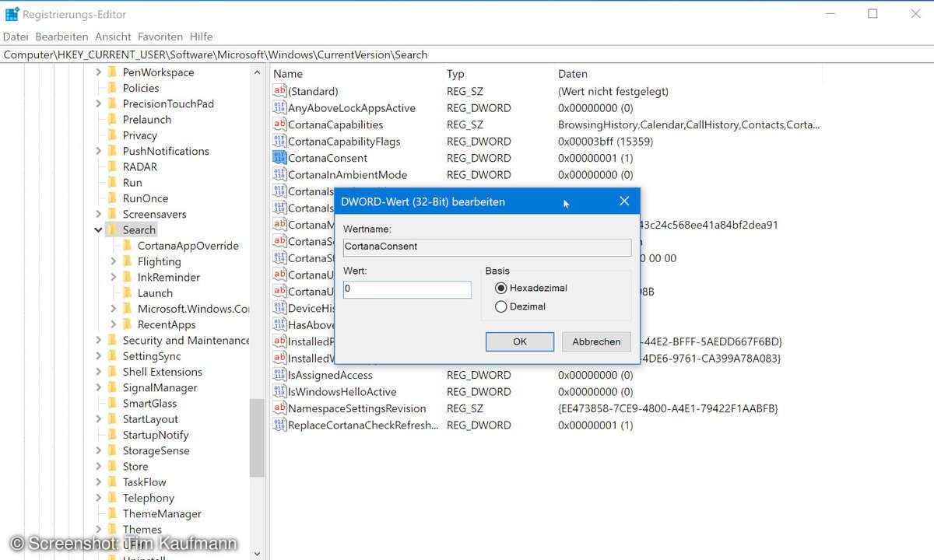The height and width of the screenshot is (560, 934).
Task: Select the SignalManager key in tree
Action: pyautogui.click(x=160, y=388)
